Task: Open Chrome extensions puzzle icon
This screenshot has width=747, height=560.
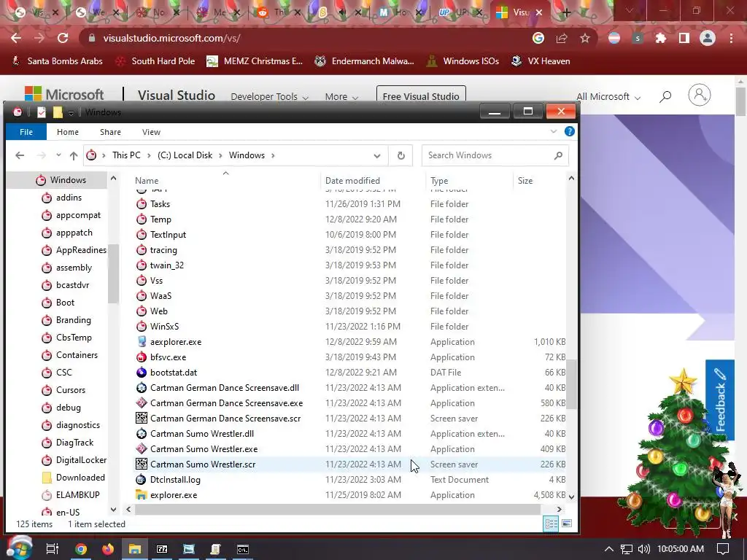Action: [x=661, y=38]
